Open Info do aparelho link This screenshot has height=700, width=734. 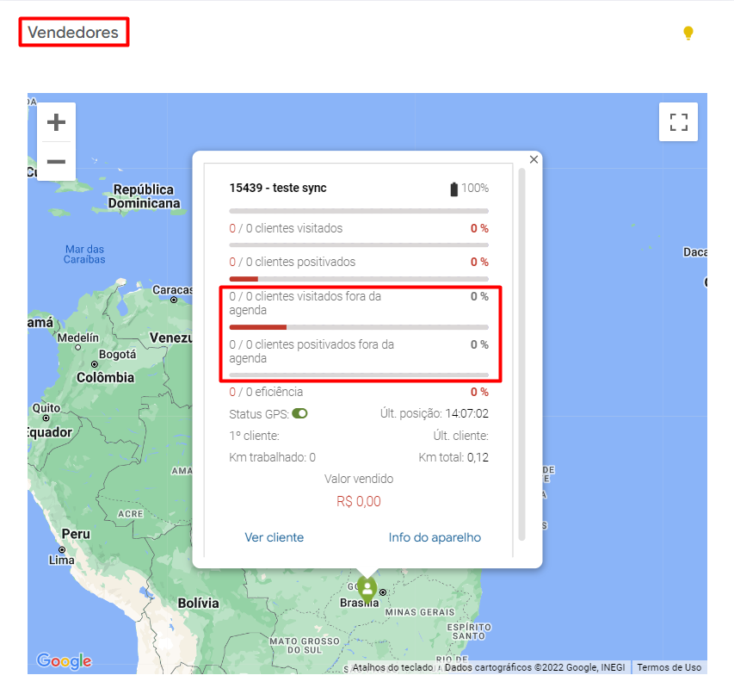tap(435, 537)
